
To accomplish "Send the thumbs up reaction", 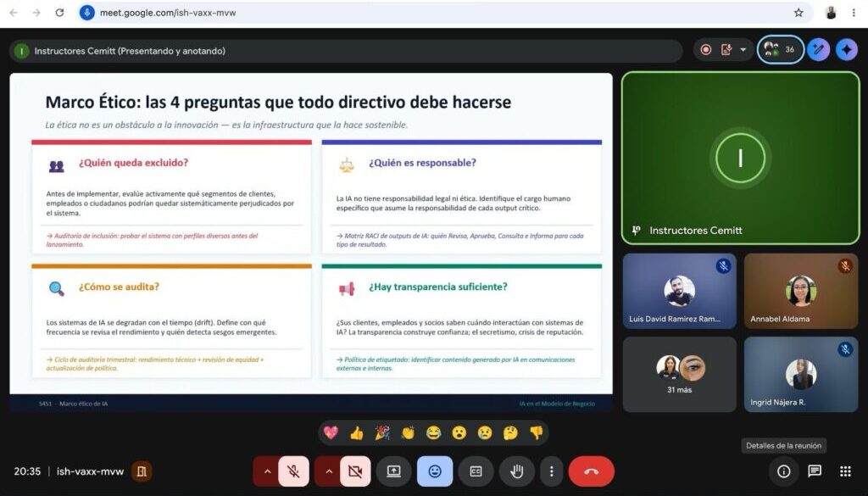I will click(357, 433).
